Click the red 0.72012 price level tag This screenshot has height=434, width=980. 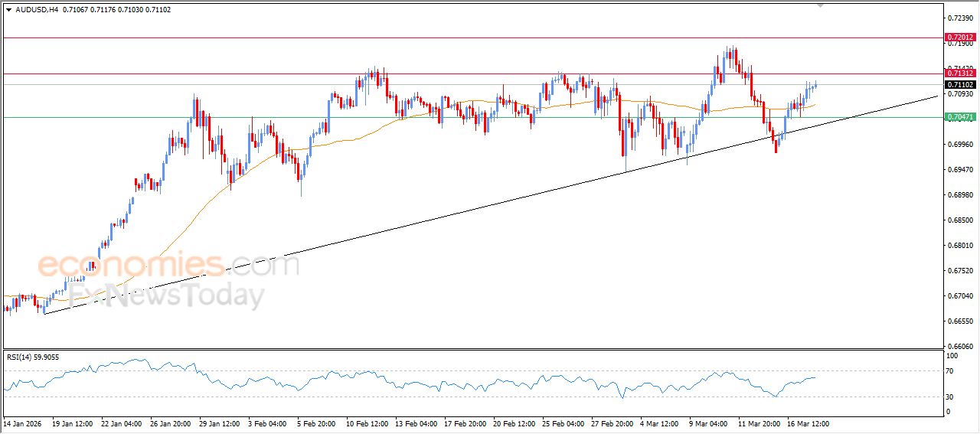tap(959, 37)
